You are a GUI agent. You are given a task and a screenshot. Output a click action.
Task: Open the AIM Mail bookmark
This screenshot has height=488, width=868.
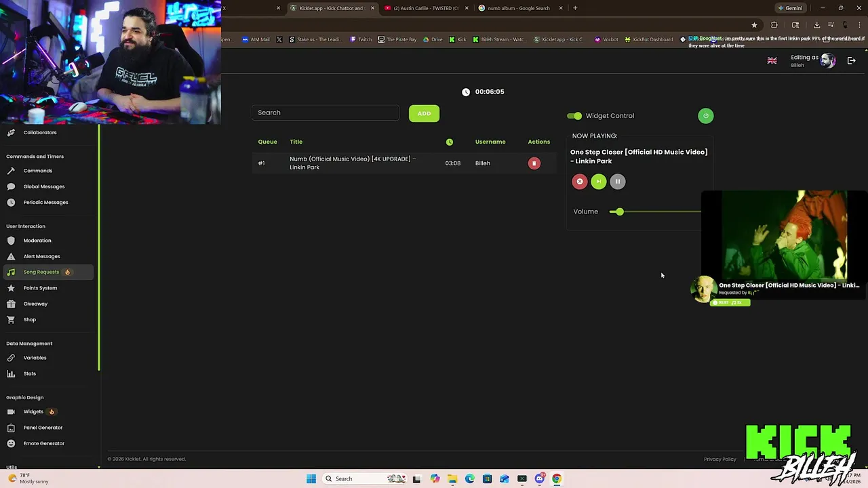click(256, 39)
